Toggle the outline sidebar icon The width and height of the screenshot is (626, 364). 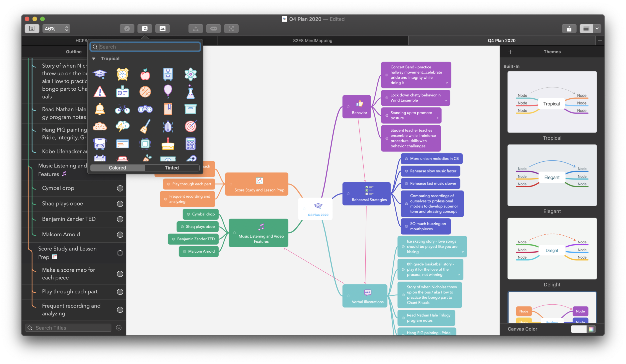pos(32,29)
